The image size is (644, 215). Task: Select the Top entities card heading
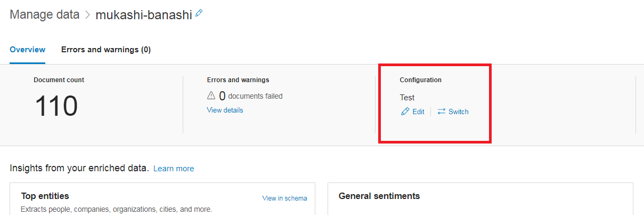point(45,196)
